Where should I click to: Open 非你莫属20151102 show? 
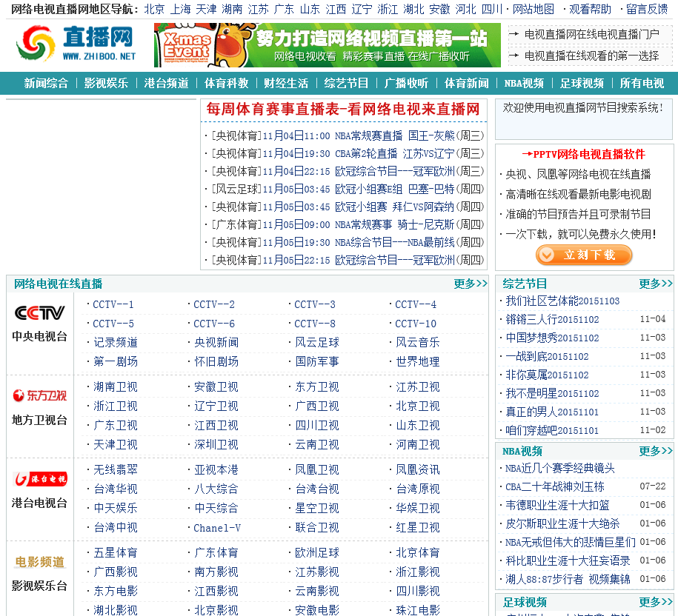pos(547,375)
